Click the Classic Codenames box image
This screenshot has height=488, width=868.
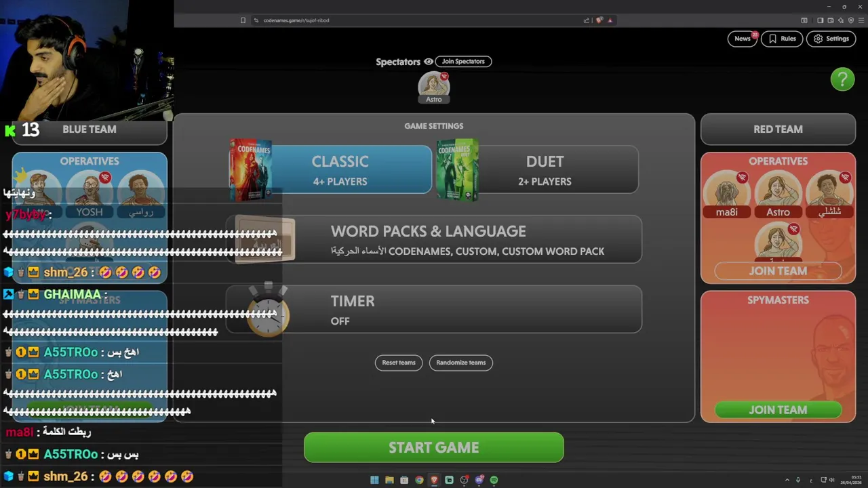pyautogui.click(x=250, y=170)
